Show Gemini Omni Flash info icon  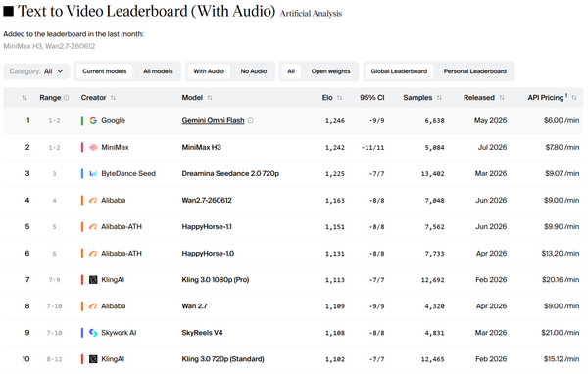pyautogui.click(x=251, y=120)
